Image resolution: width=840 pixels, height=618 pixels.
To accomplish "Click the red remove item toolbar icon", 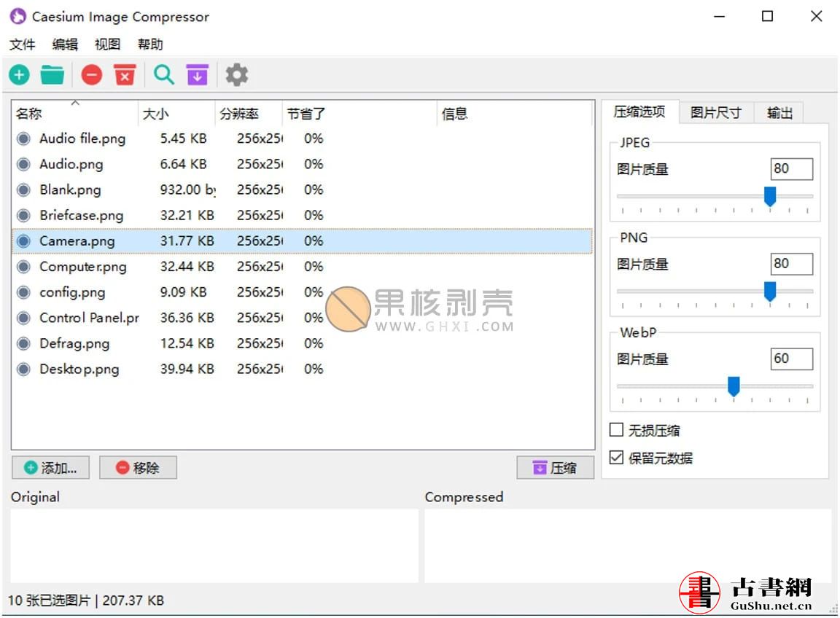I will pos(91,74).
